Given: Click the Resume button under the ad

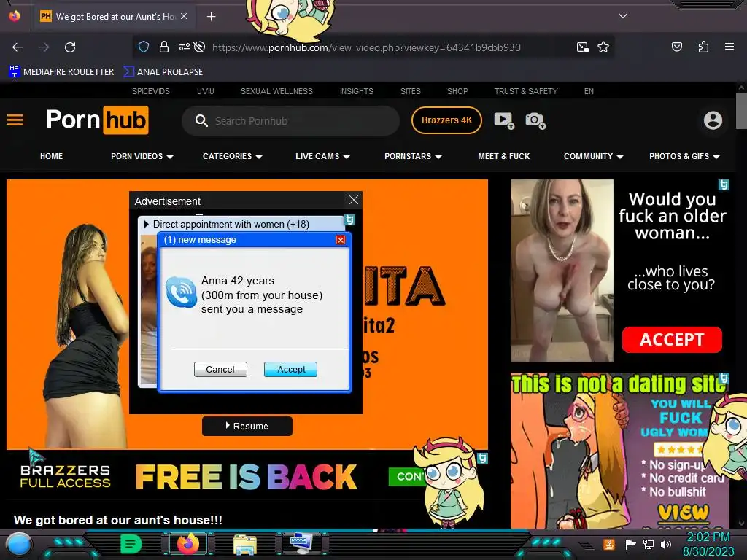Looking at the screenshot, I should [x=247, y=426].
